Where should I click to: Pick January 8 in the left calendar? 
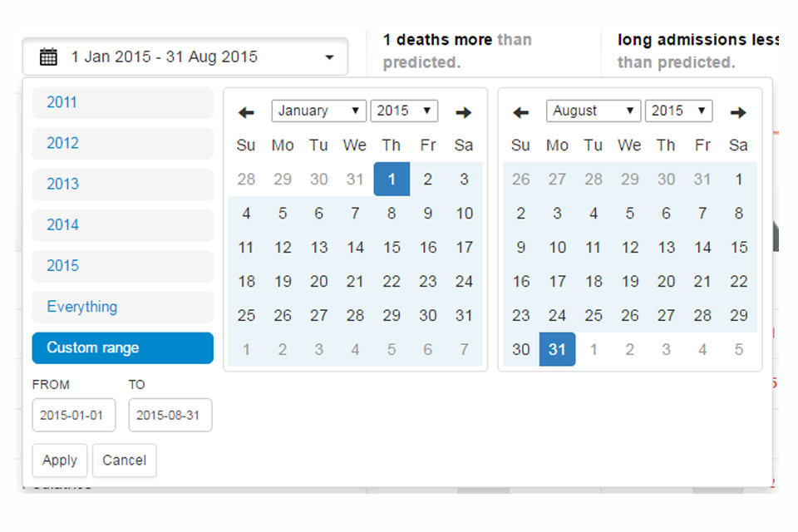[392, 214]
